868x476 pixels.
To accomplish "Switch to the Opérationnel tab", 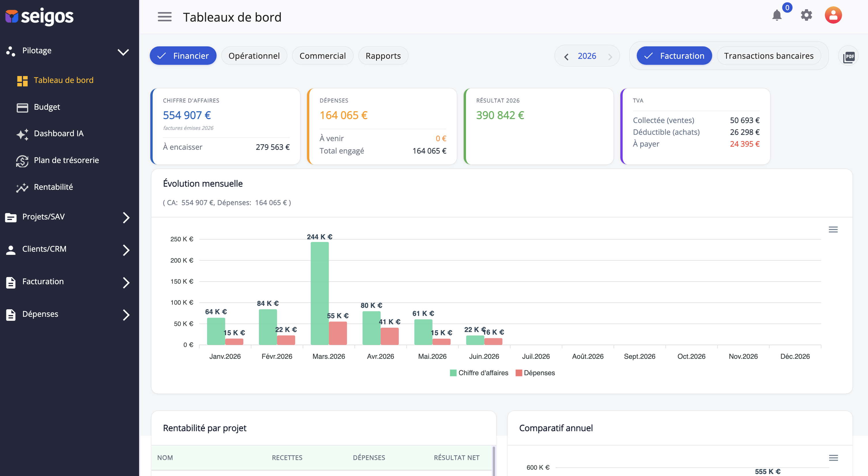I will 254,56.
